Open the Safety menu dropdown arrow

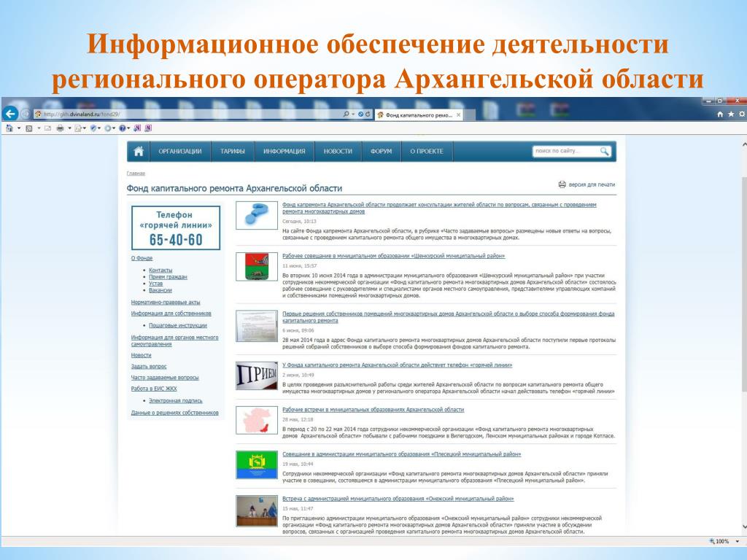pos(99,128)
